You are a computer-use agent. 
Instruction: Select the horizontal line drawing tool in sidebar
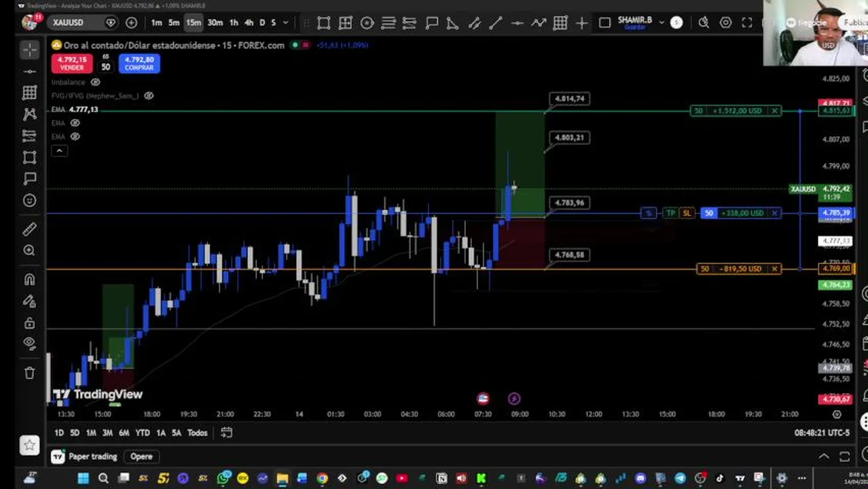click(29, 71)
